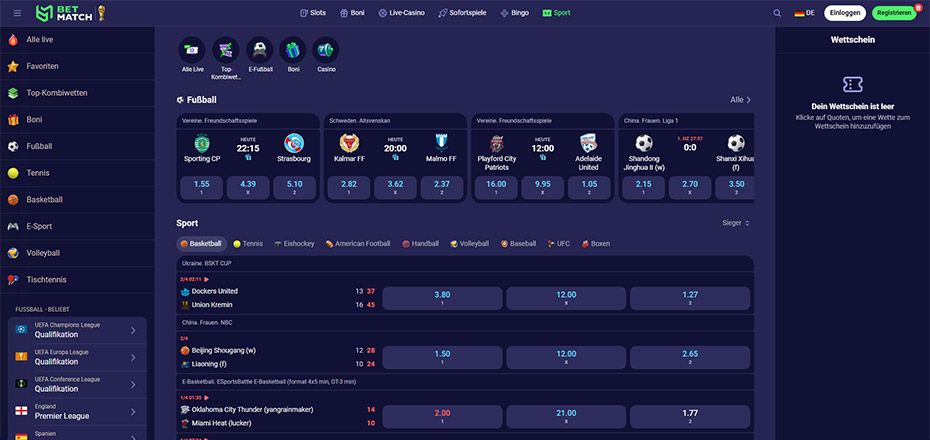Click the Fußball ball icon in sidebar
The height and width of the screenshot is (440, 930).
[x=13, y=146]
